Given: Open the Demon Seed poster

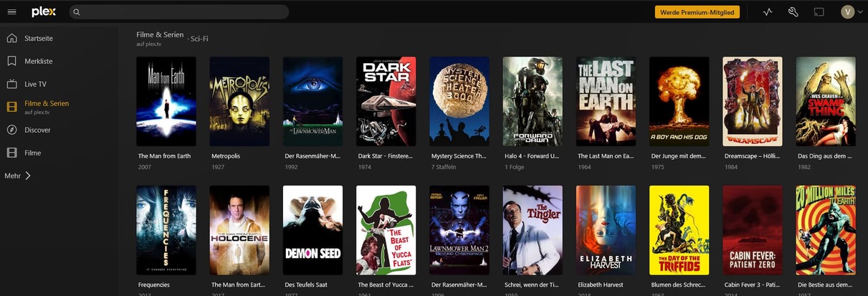Looking at the screenshot, I should [313, 230].
